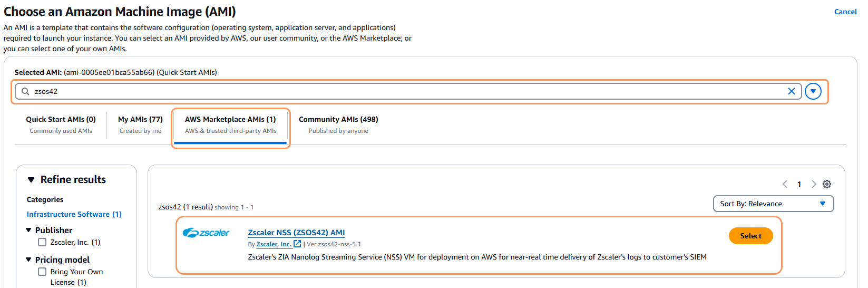This screenshot has width=868, height=288.
Task: Enable Bring Your Own License filter
Action: coord(42,272)
